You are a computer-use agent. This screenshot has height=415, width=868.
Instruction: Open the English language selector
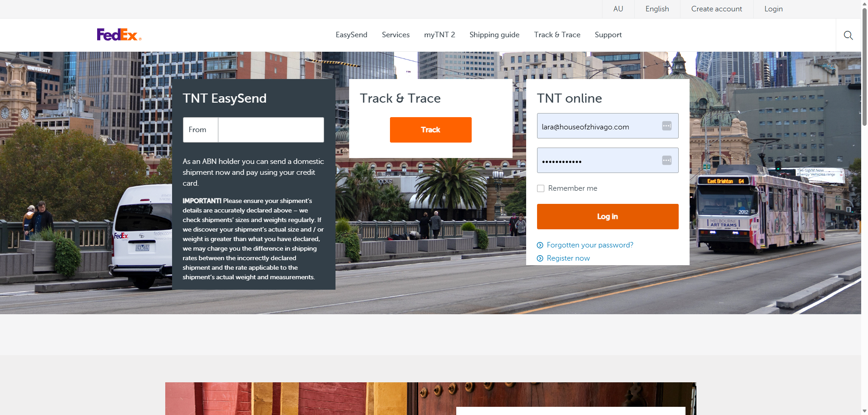[x=657, y=9]
